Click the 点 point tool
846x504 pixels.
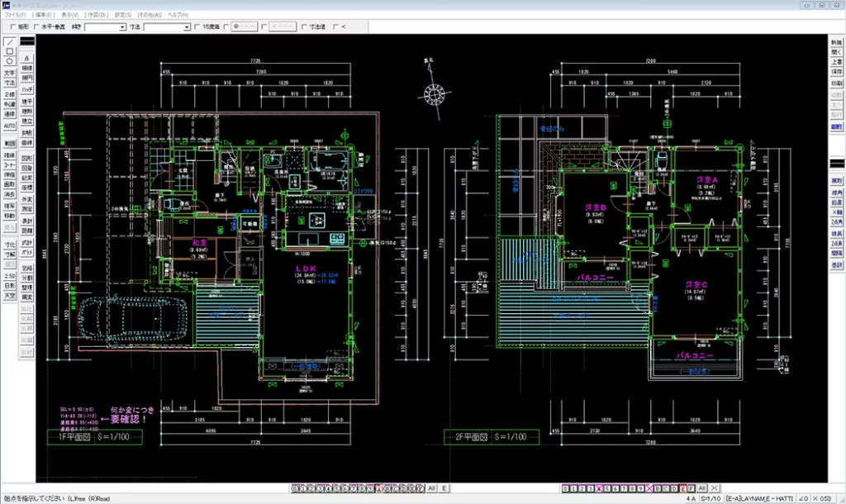(x=26, y=59)
